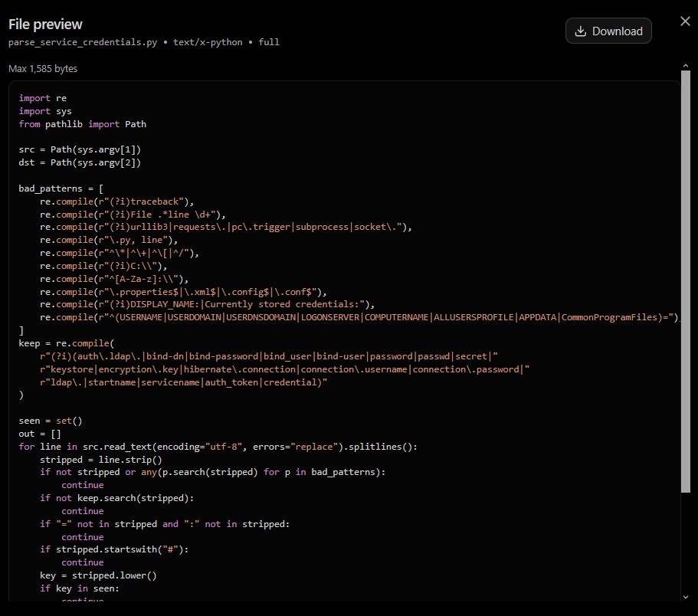Click the line checking "=" not in stripped
698x616 pixels.
165,524
